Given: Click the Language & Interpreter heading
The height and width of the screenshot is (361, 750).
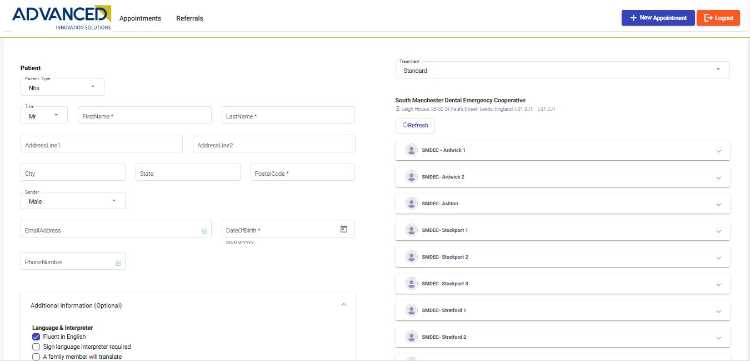Looking at the screenshot, I should click(x=62, y=328).
